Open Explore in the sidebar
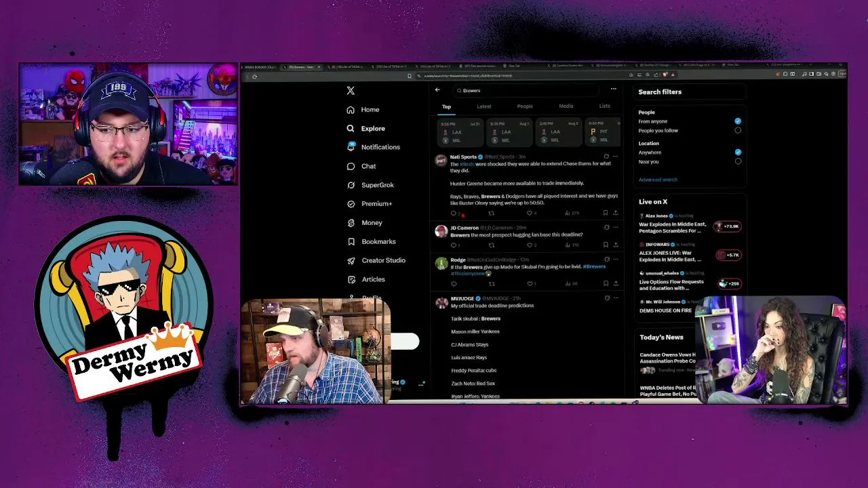Image resolution: width=868 pixels, height=488 pixels. coord(366,128)
